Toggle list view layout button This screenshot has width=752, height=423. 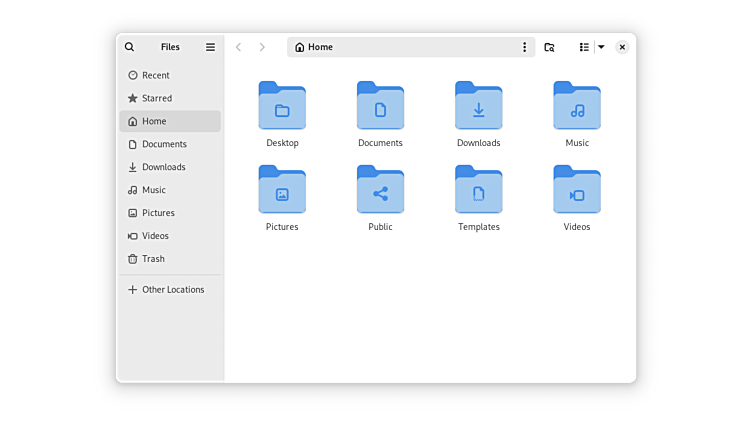pyautogui.click(x=584, y=47)
